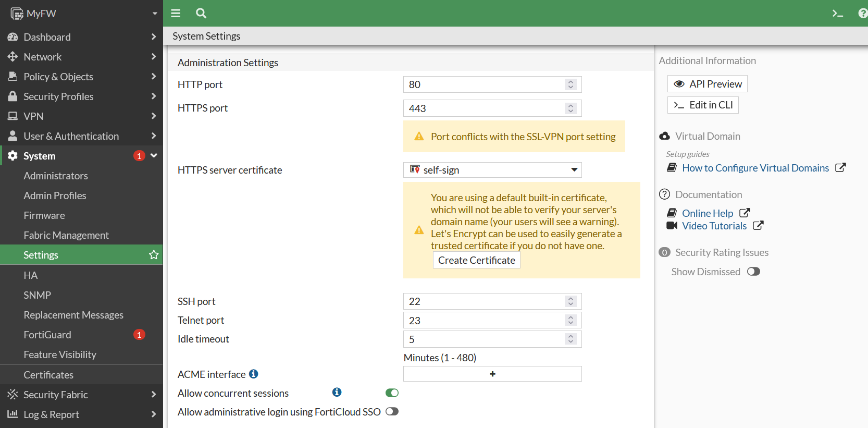Click the SSH port stepper arrows

(x=571, y=301)
